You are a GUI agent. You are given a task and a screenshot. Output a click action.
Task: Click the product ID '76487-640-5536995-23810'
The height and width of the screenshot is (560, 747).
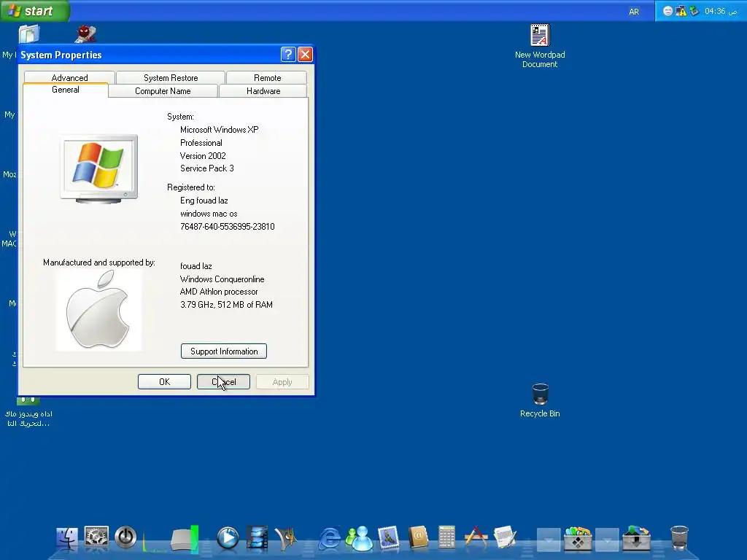click(x=228, y=227)
